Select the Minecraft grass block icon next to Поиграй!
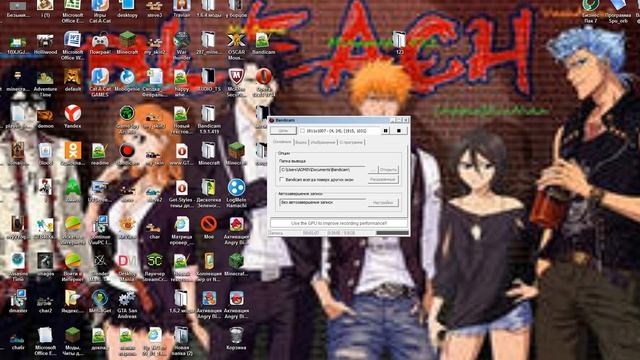Viewport: 640px width, 360px height. 127,43
